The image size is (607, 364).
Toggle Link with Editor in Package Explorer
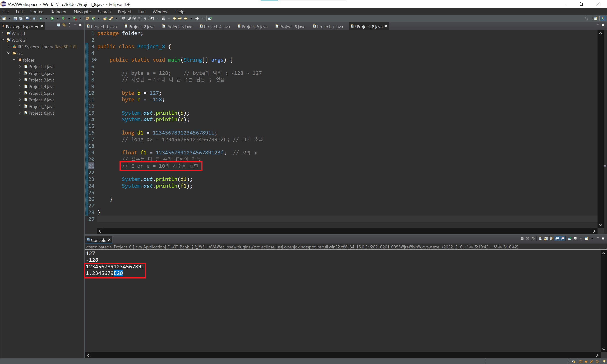pyautogui.click(x=64, y=25)
